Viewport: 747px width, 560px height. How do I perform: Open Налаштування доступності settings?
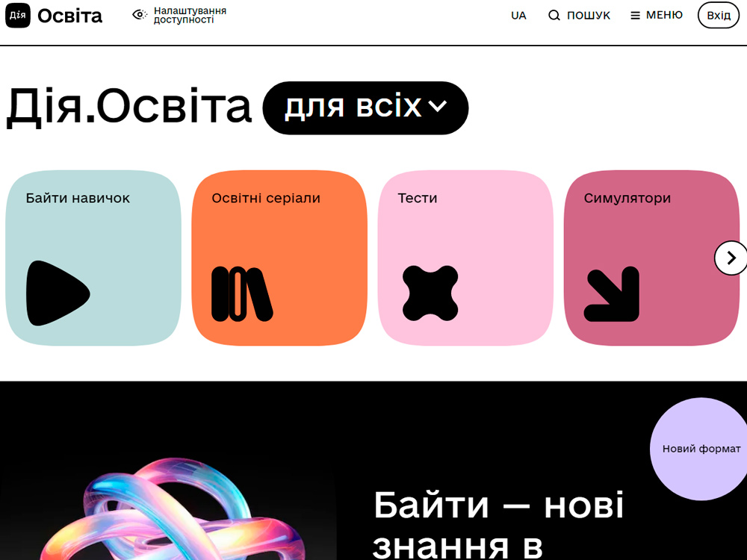point(190,16)
